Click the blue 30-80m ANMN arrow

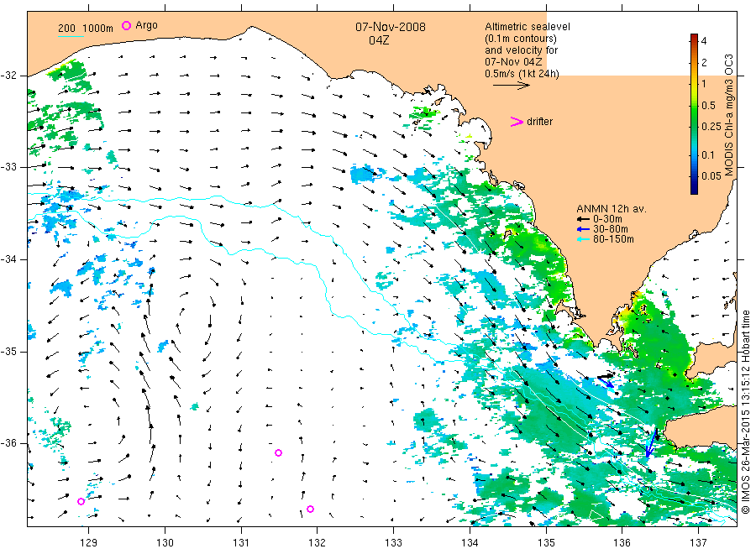(x=584, y=229)
